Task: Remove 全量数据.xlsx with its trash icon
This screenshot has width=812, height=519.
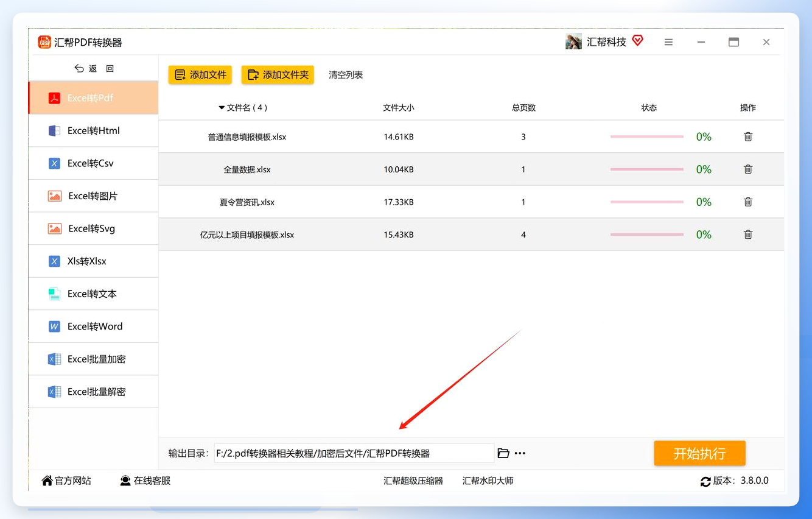Action: click(748, 169)
